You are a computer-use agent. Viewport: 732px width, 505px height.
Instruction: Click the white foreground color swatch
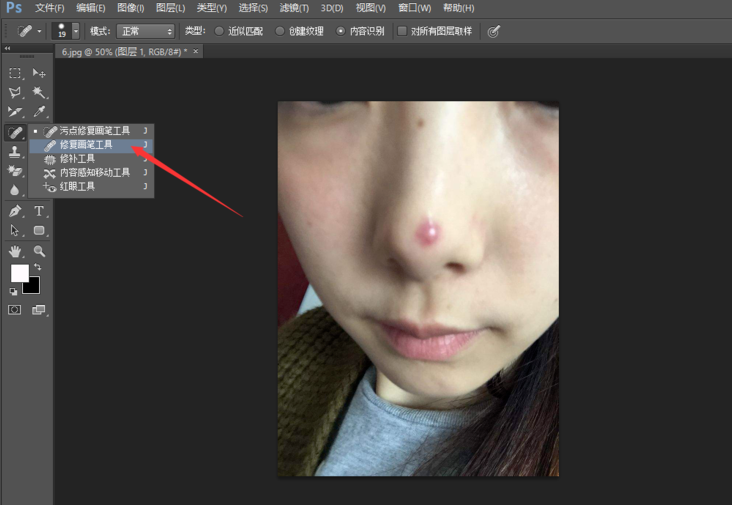(19, 273)
